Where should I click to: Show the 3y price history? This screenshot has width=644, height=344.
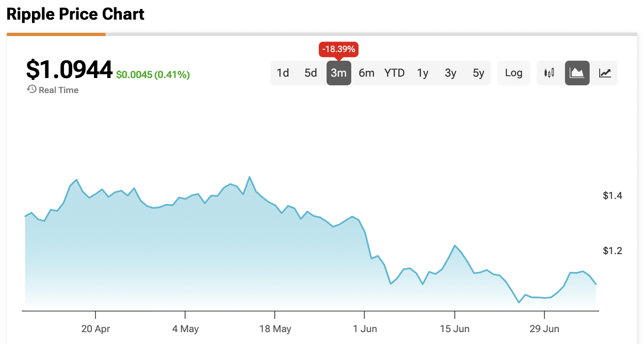pyautogui.click(x=451, y=73)
